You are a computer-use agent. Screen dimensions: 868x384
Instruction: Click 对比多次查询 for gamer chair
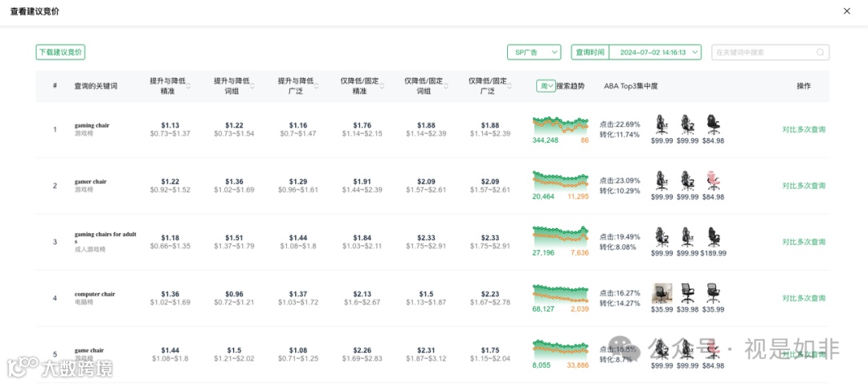pos(804,186)
